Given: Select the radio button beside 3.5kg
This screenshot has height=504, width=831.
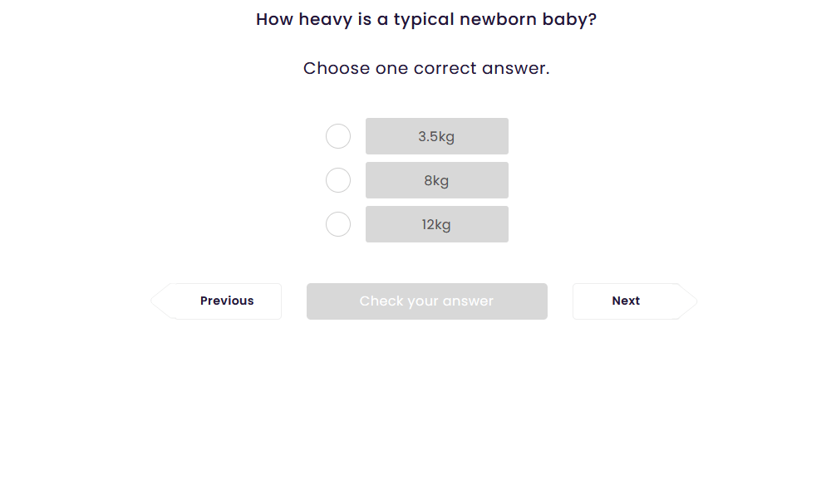Looking at the screenshot, I should 338,136.
